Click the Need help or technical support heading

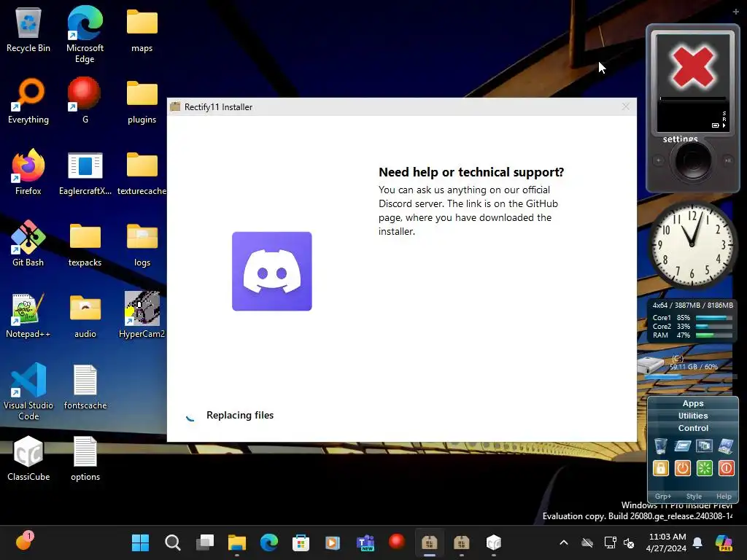(x=471, y=172)
